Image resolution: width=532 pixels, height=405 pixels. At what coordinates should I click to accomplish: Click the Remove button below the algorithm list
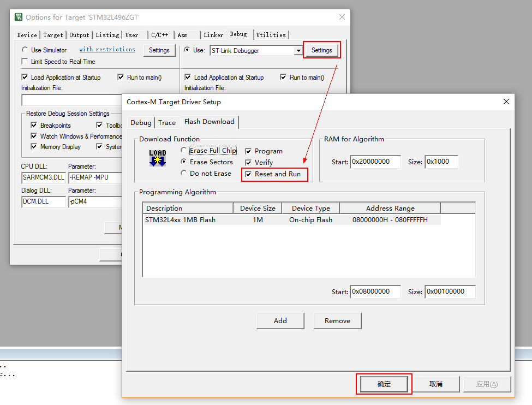[x=337, y=320]
